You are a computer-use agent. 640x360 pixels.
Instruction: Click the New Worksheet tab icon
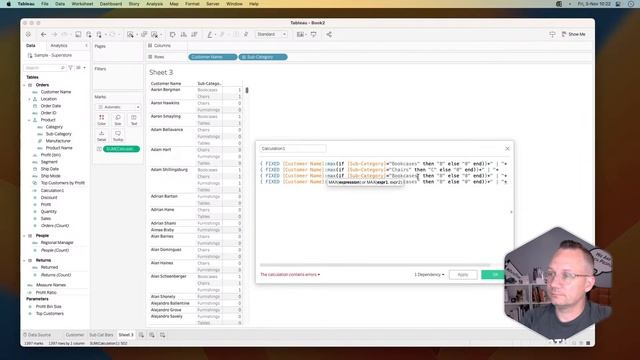(x=141, y=335)
